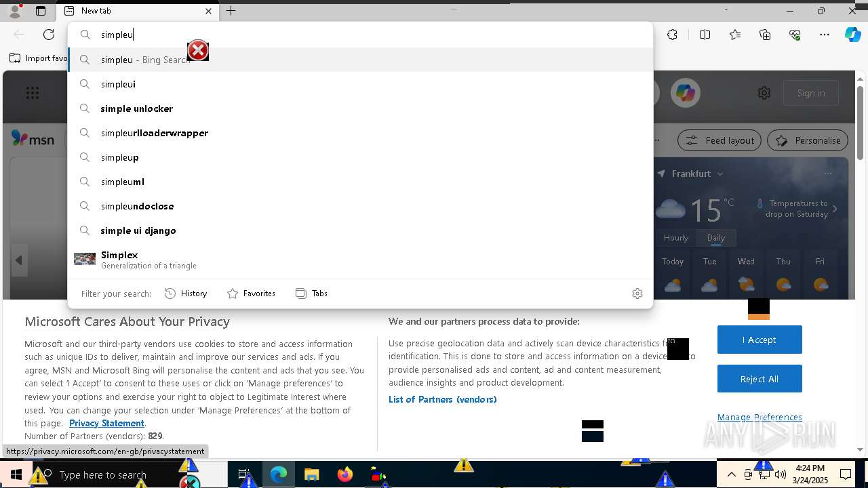
Task: Open File Explorer from taskbar
Action: pos(311,474)
